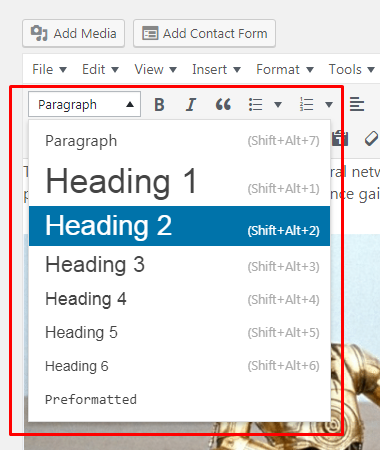This screenshot has width=380, height=450.
Task: Click the Add Contact Form button
Action: pyautogui.click(x=204, y=33)
